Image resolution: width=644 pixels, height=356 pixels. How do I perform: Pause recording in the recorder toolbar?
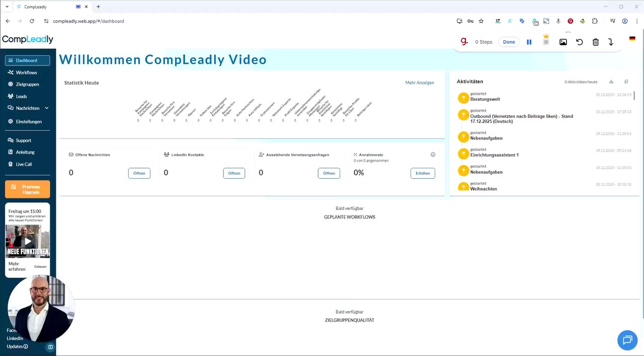pos(529,42)
